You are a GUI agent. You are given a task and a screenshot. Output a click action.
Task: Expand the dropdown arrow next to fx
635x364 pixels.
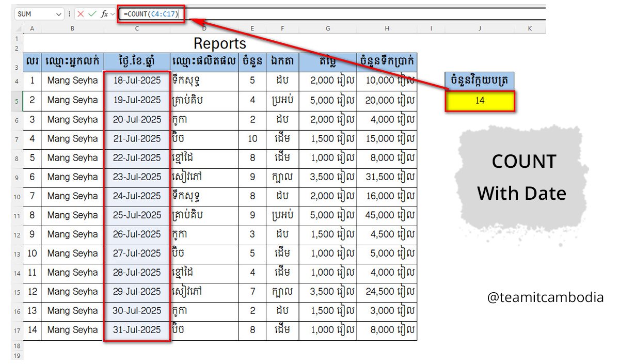point(113,14)
